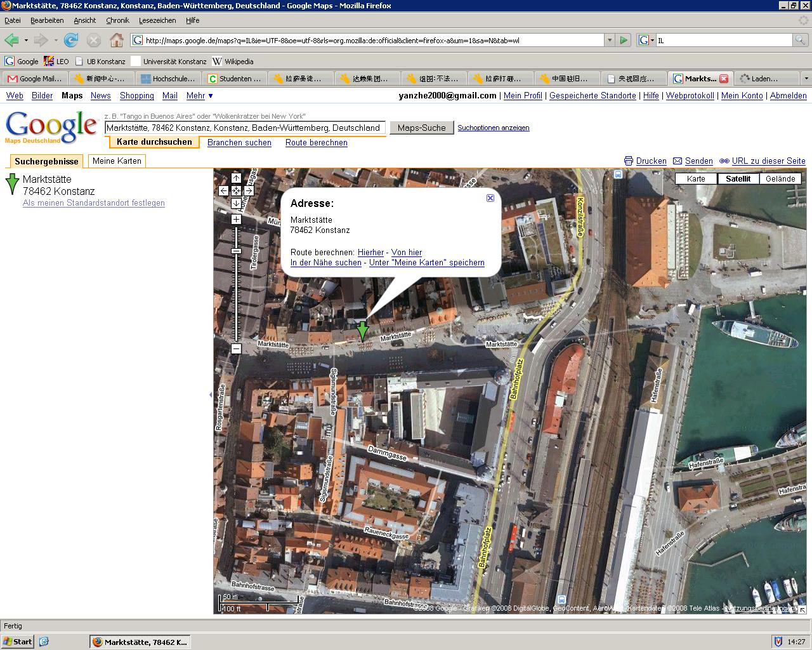Expand the Mehr menu in Google bar
The image size is (812, 650).
200,95
